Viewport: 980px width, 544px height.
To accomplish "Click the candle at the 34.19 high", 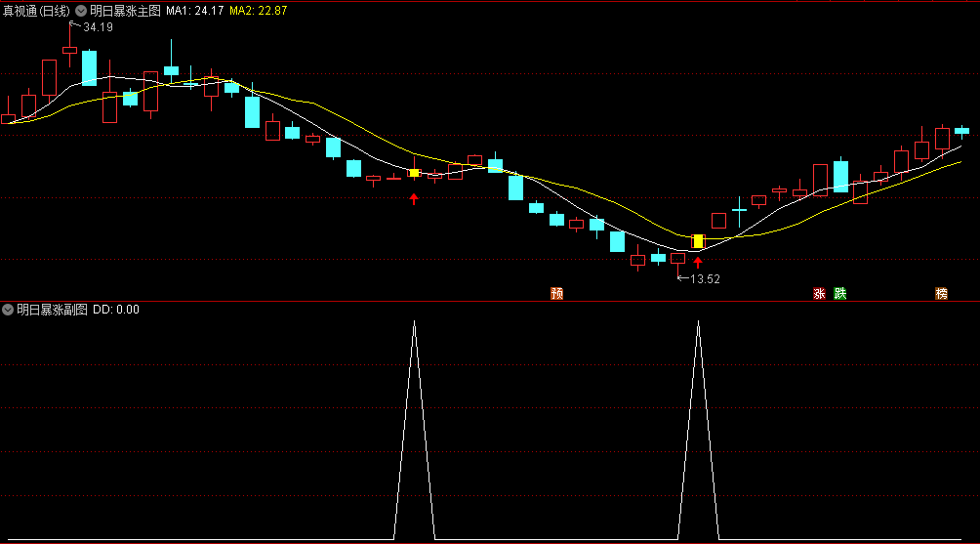I will (x=69, y=50).
